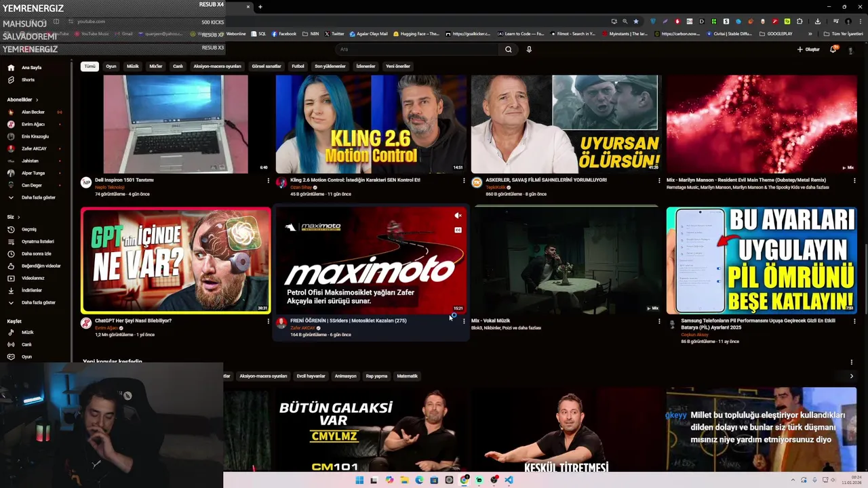Select the Tümü filter chip
This screenshot has width=868, height=488.
(90, 66)
